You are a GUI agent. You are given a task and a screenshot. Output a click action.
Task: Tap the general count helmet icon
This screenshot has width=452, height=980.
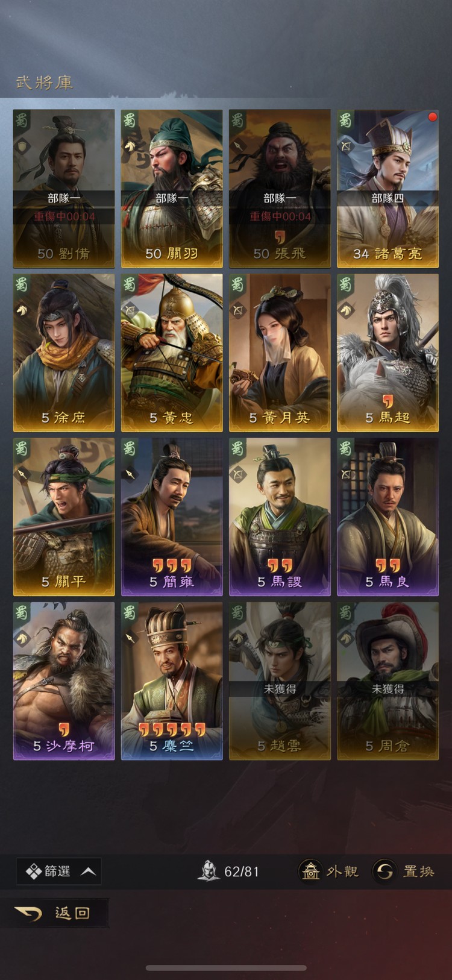209,871
